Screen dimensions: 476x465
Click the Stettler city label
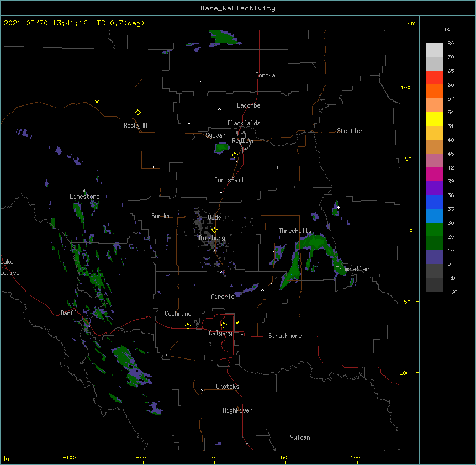pyautogui.click(x=350, y=131)
